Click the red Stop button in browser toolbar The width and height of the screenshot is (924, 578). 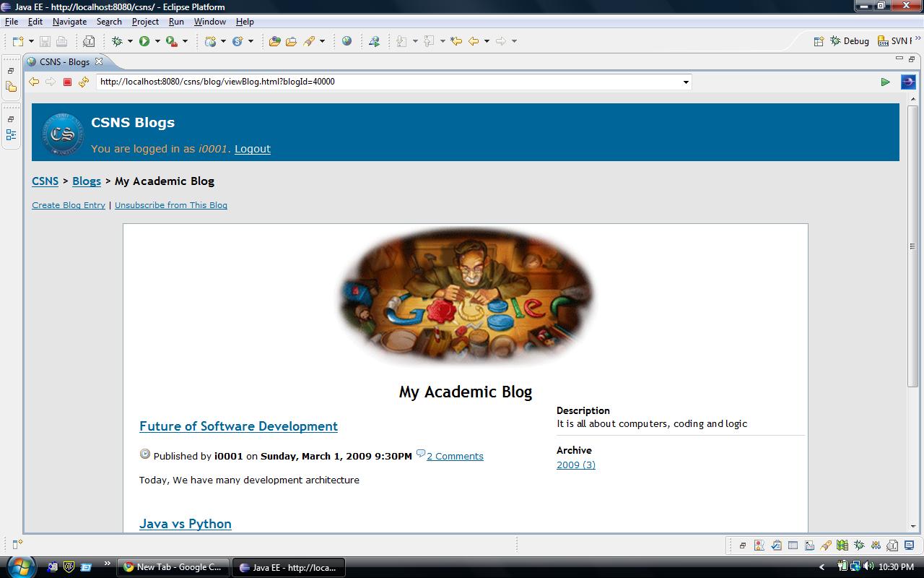(67, 82)
